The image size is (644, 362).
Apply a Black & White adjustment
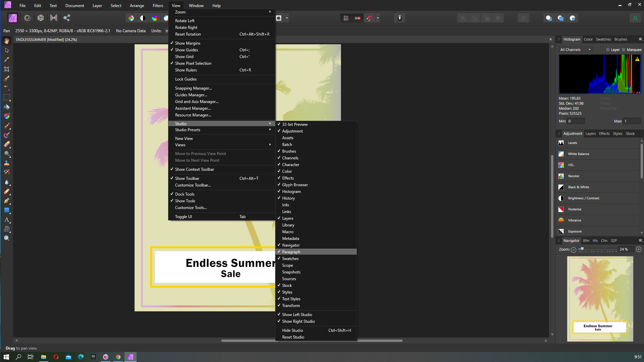tap(597, 187)
